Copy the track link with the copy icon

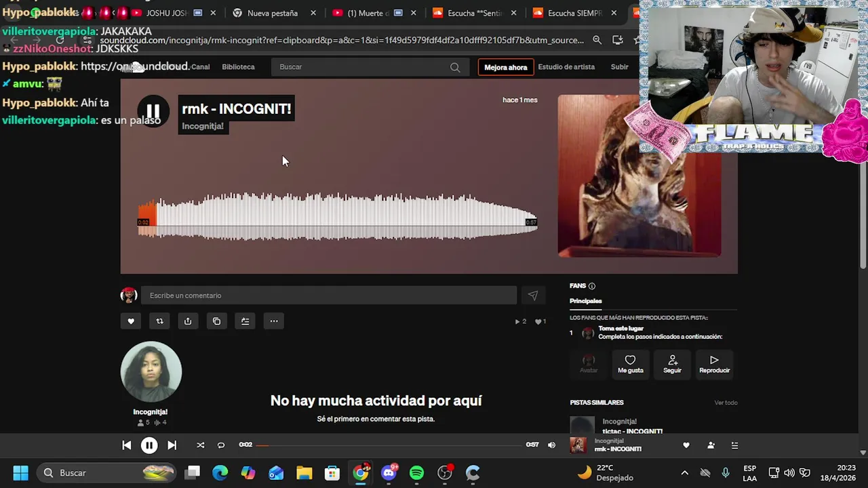pos(216,321)
